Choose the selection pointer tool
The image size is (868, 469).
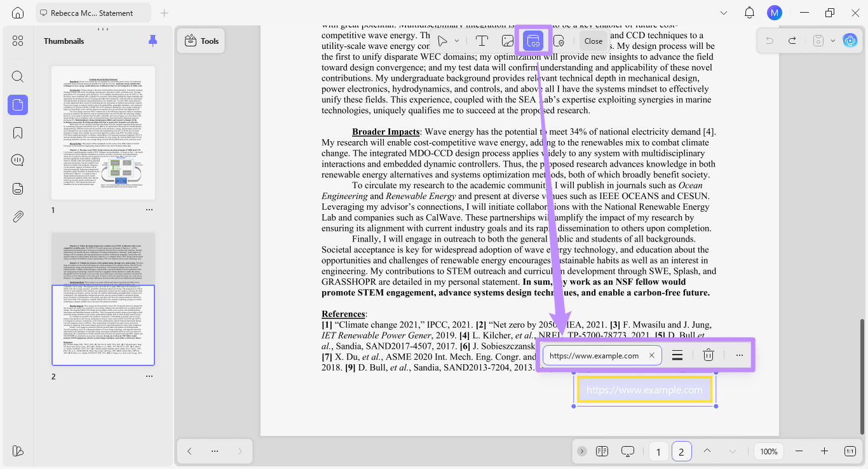pyautogui.click(x=442, y=41)
